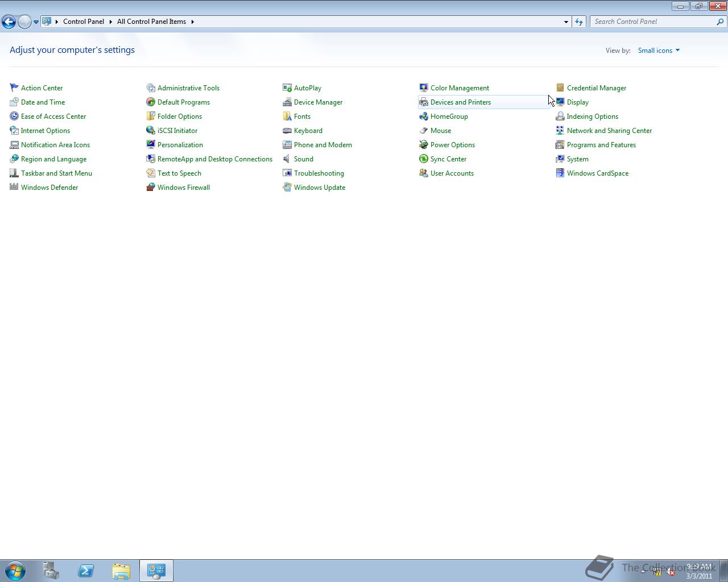Open the Fonts folder icon
The height and width of the screenshot is (582, 728).
[287, 116]
